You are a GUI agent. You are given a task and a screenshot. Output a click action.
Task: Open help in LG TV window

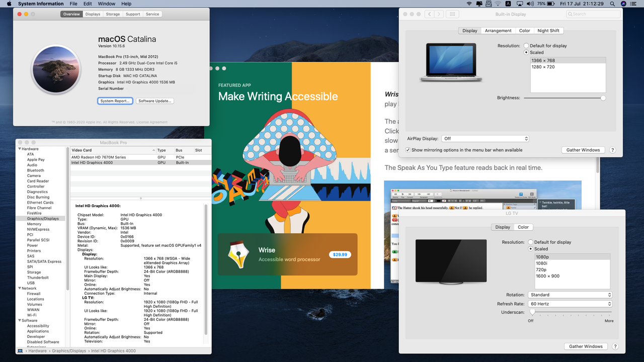(615, 346)
